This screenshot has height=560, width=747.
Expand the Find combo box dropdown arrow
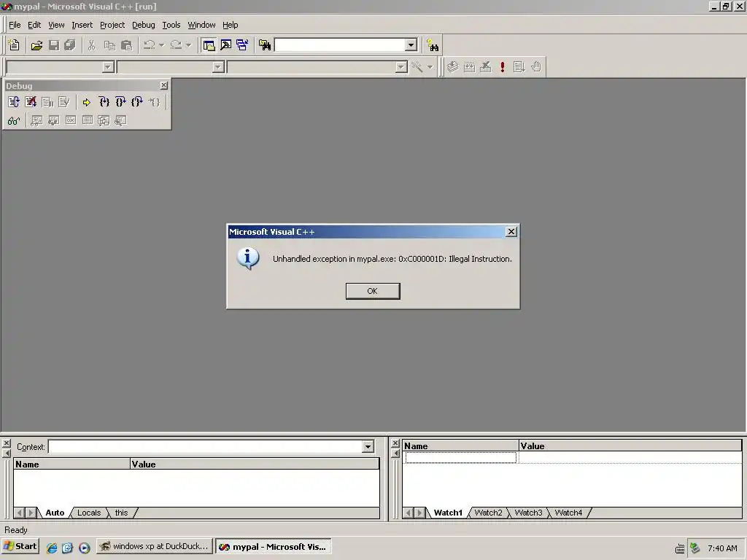(x=411, y=45)
